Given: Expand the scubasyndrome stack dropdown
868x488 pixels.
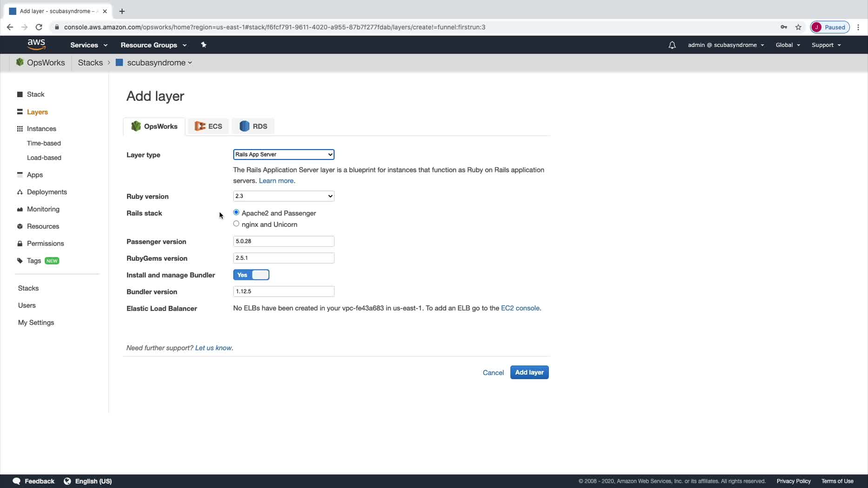Looking at the screenshot, I should point(160,63).
